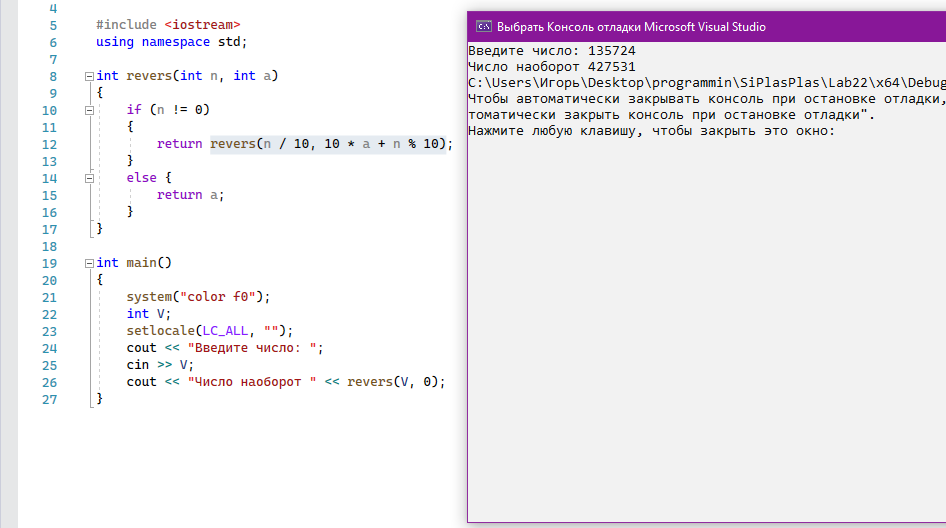This screenshot has width=946, height=528.
Task: Click line number 26 in the gutter
Action: [x=49, y=383]
